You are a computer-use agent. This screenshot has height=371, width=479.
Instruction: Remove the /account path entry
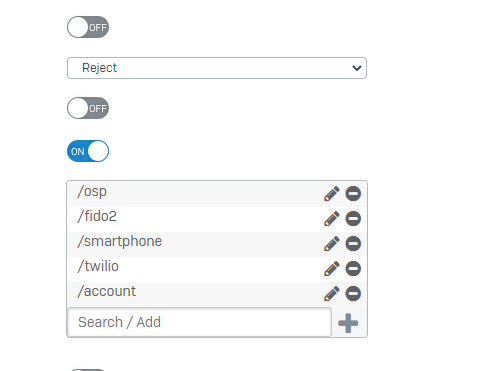coord(353,294)
